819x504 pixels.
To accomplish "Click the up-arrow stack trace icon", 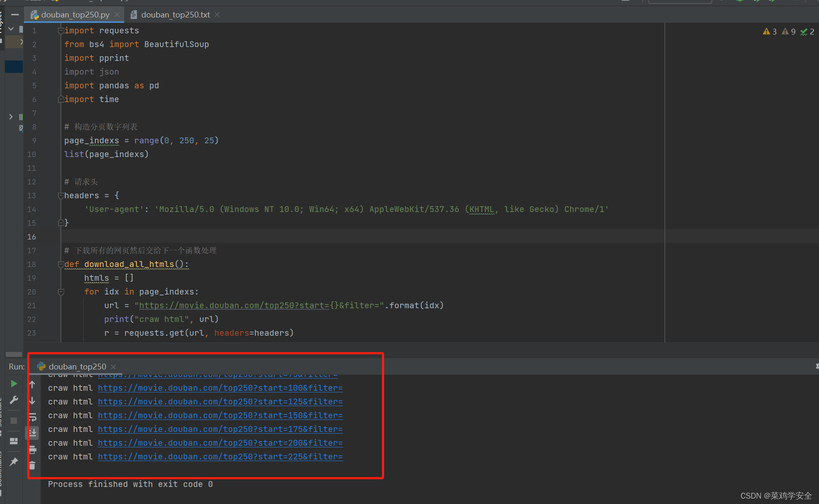I will [33, 384].
